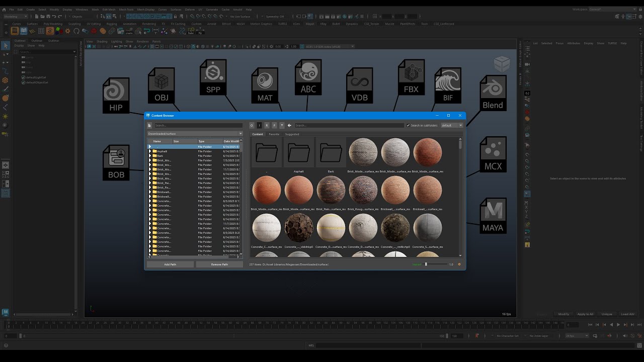Click the 237 items status text
Screen dimensions: 644x362
coord(256,264)
